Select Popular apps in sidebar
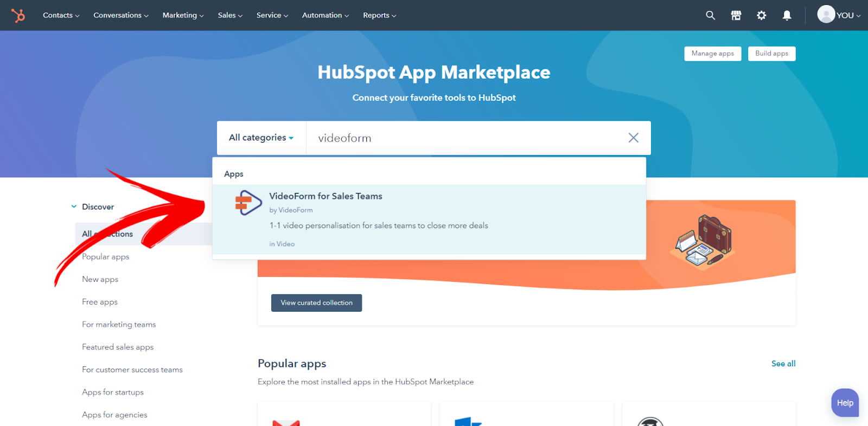 coord(106,257)
